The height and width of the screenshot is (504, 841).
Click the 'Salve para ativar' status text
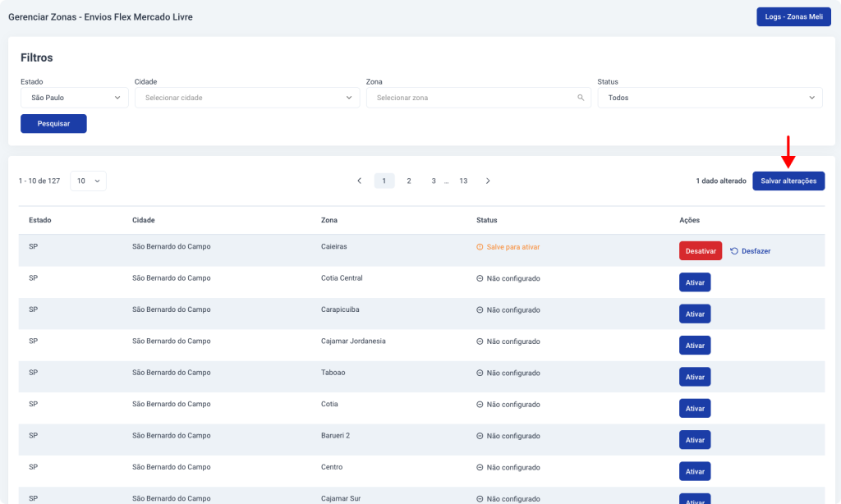point(512,247)
